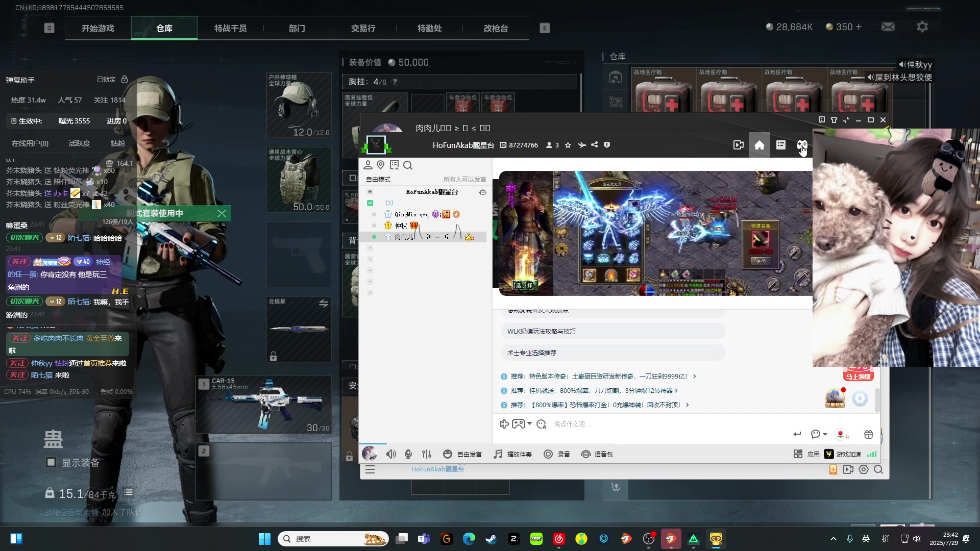This screenshot has width=980, height=551.
Task: Click the 术士专业选择推荐 suggestion
Action: pyautogui.click(x=613, y=353)
